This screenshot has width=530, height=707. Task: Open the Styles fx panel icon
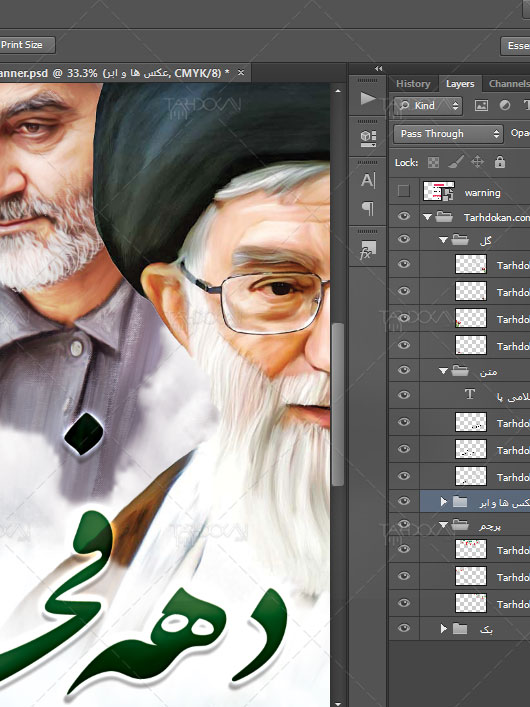[x=368, y=250]
